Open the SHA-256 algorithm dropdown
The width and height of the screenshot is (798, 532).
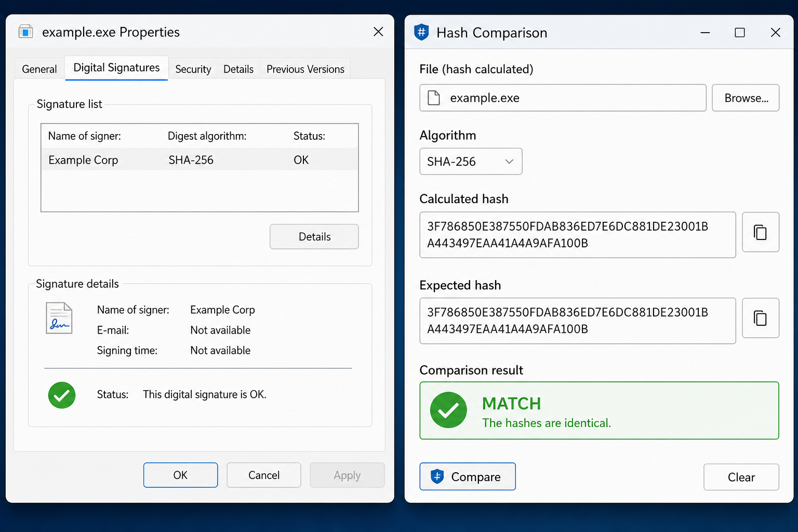471,162
